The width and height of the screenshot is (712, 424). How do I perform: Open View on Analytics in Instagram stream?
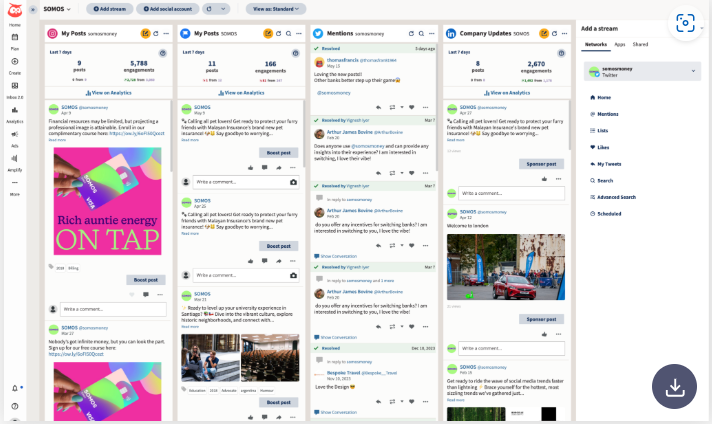click(x=109, y=93)
